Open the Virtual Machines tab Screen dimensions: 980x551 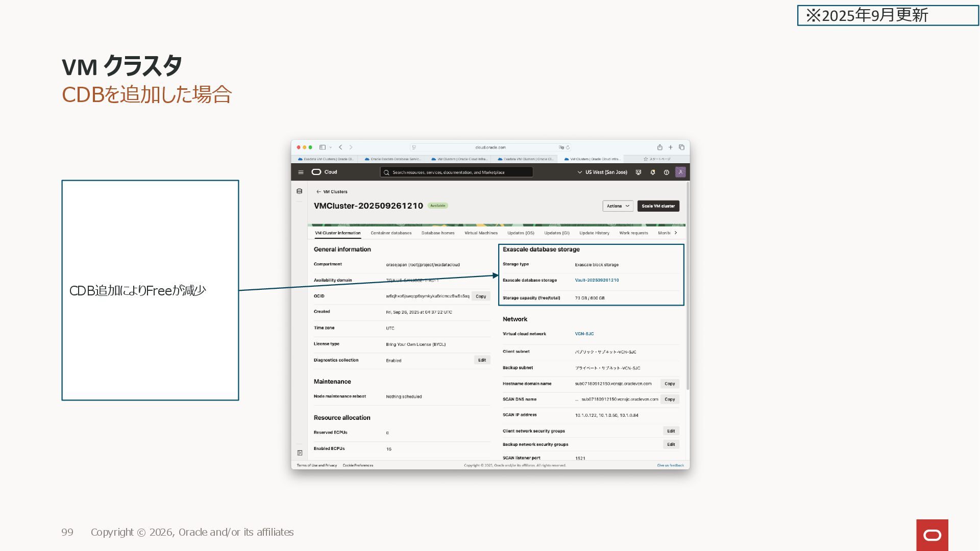coord(481,233)
